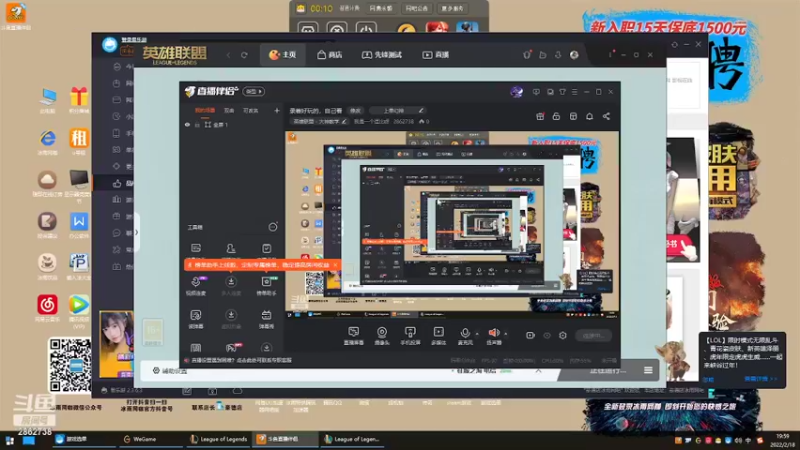The width and height of the screenshot is (800, 450).
Task: Open WeGame downloads icon
Action: click(x=558, y=55)
